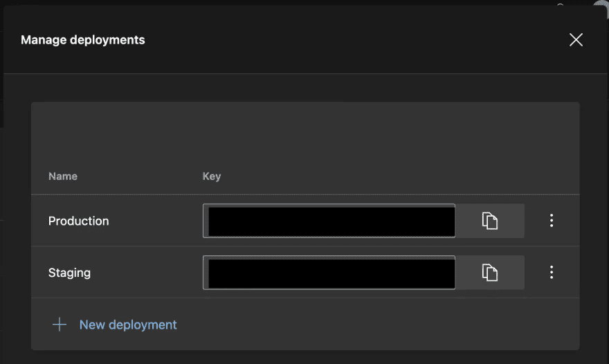Close the Manage deployments dialog

click(576, 40)
